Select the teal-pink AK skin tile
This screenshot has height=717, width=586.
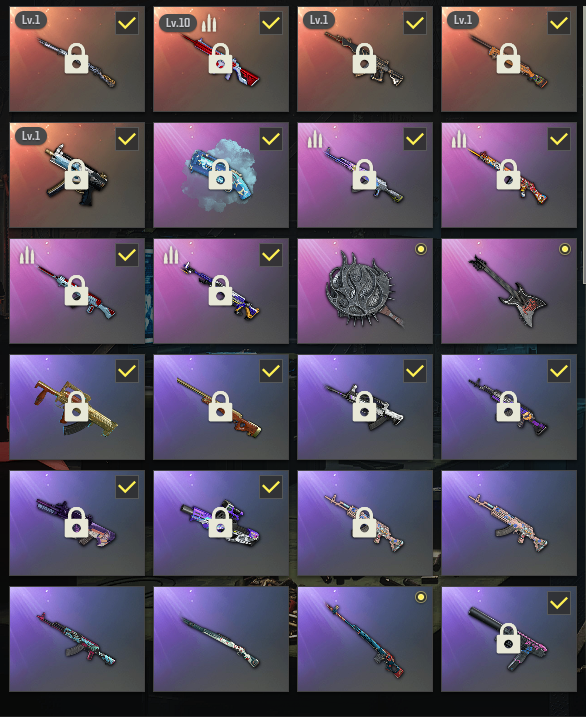pyautogui.click(x=77, y=639)
